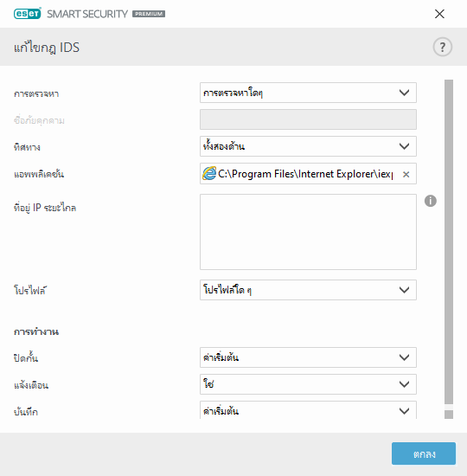
Task: Open the แจ้งเตือน notify dropdown
Action: (308, 384)
